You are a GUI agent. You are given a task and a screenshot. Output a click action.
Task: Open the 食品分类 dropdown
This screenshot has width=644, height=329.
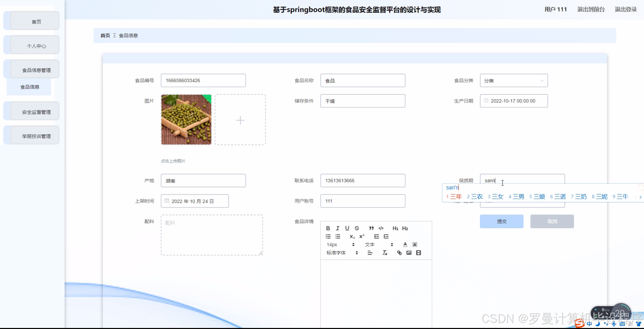tap(514, 81)
